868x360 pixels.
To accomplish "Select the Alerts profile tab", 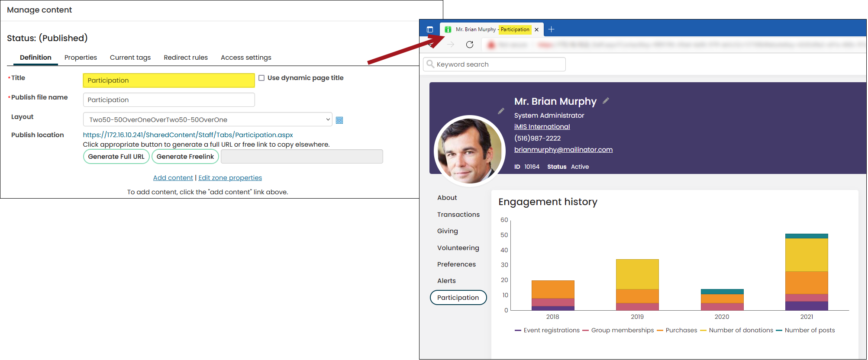I will pos(446,281).
